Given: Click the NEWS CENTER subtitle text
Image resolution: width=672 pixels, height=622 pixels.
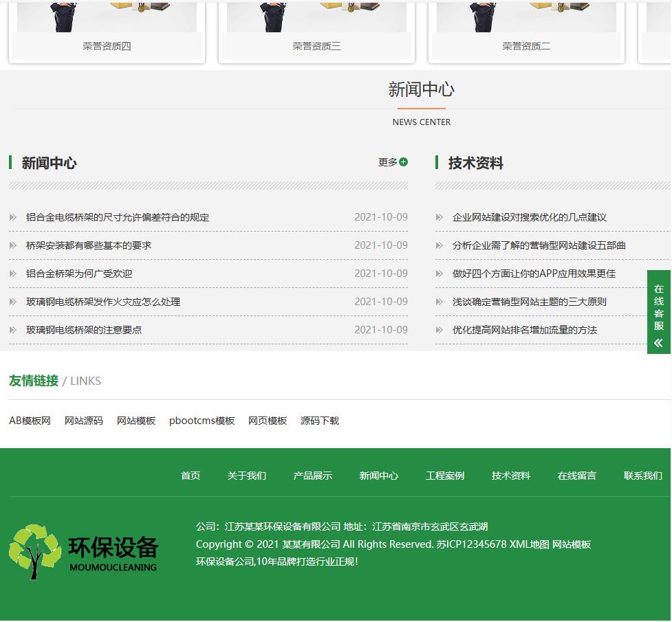Looking at the screenshot, I should pyautogui.click(x=422, y=122).
